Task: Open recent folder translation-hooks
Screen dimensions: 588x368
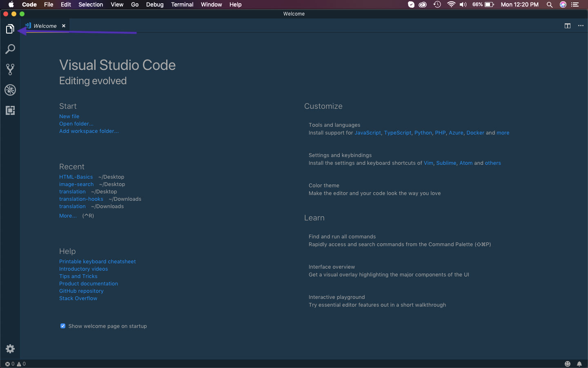Action: pyautogui.click(x=81, y=199)
